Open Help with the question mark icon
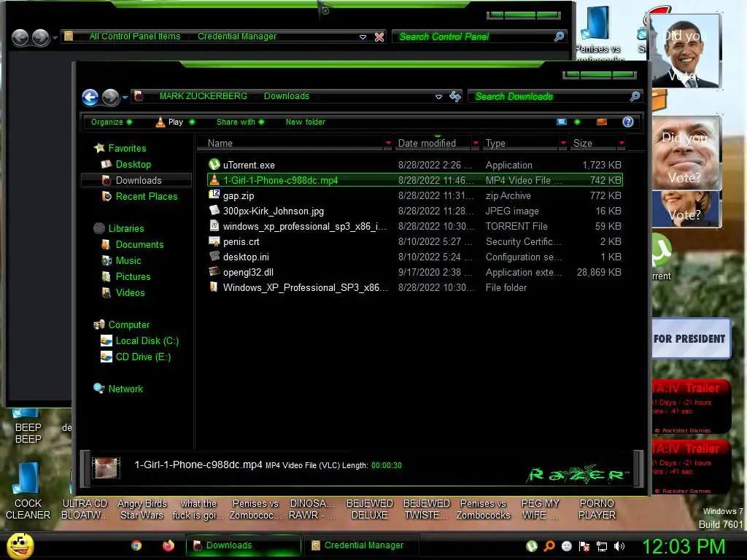The height and width of the screenshot is (560, 747). (x=628, y=122)
